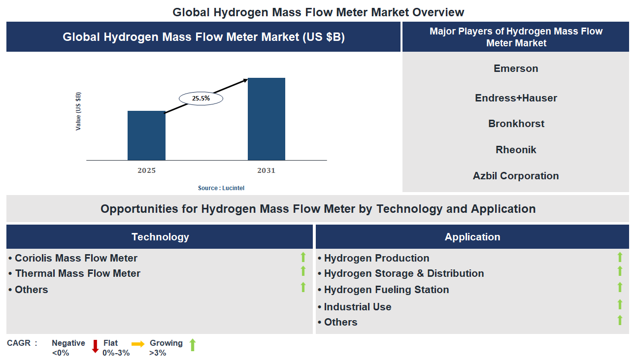Collapse the Major Players of Hydrogen Mass Flow Meter panel
The image size is (635, 364).
(515, 36)
